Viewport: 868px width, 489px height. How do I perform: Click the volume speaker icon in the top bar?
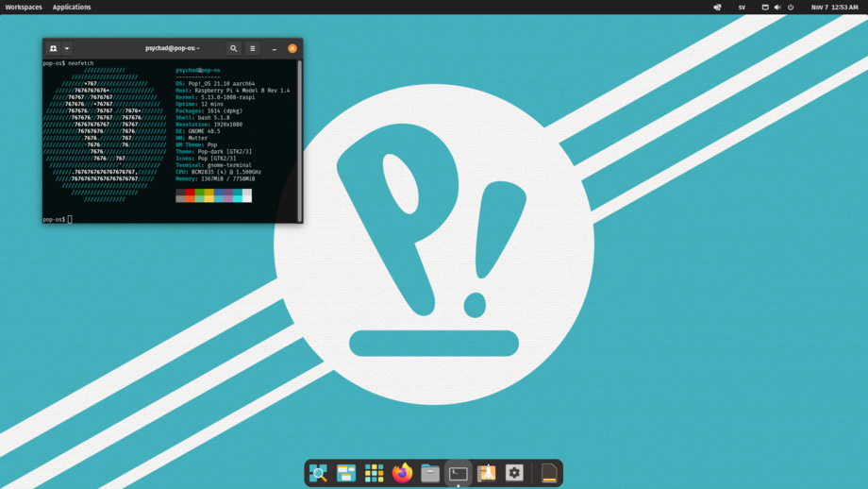tap(777, 8)
